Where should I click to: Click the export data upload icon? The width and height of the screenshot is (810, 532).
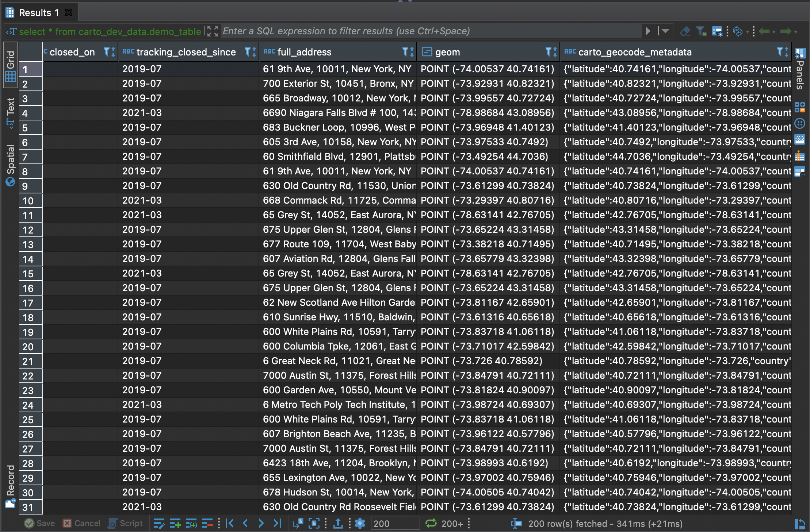[x=338, y=524]
